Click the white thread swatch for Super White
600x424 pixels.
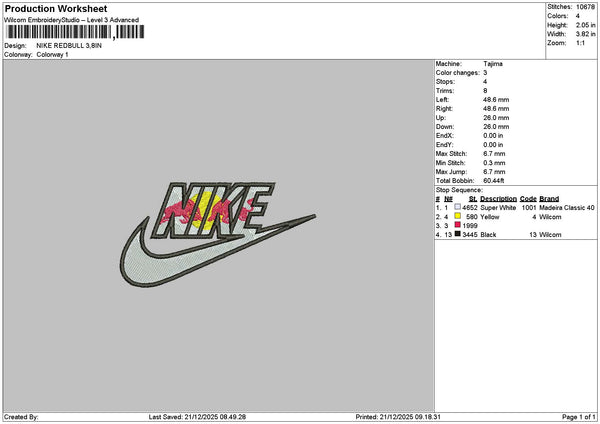click(457, 207)
